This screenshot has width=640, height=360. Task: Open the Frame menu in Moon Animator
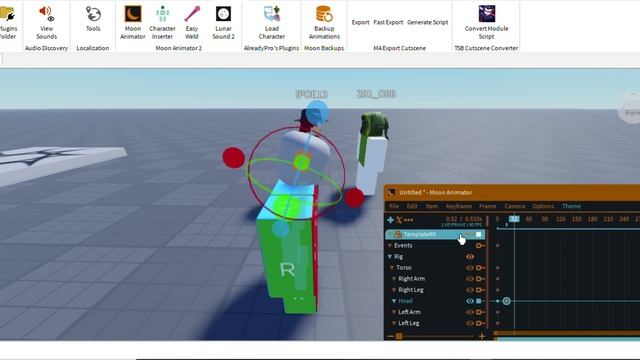(487, 206)
